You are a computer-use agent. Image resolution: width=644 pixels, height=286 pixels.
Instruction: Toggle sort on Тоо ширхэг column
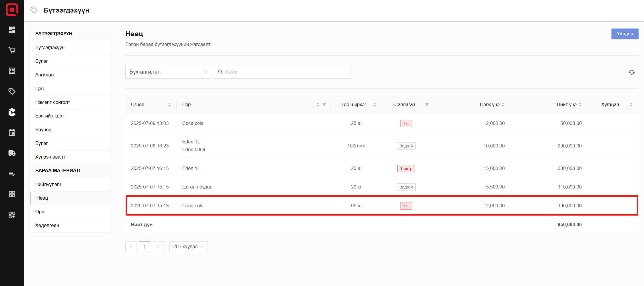click(x=375, y=105)
